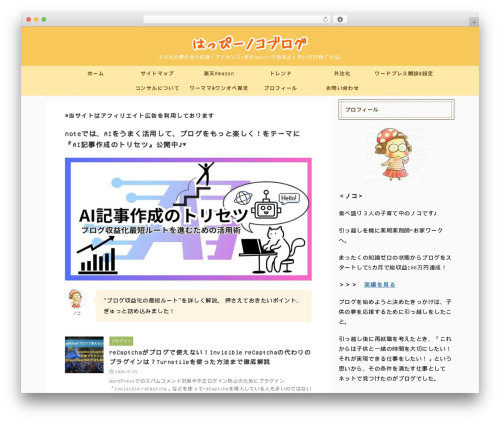
Task: Click the ノコ avatar beside speech bubble
Action: point(76,299)
